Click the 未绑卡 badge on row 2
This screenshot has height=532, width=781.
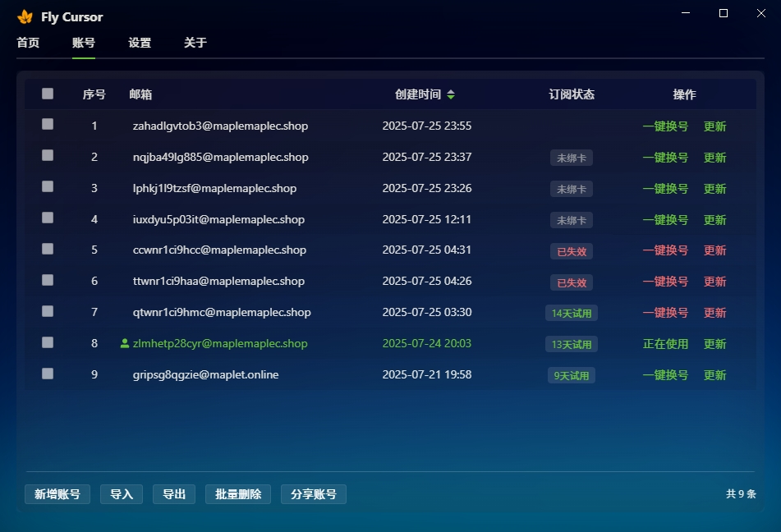(x=571, y=157)
